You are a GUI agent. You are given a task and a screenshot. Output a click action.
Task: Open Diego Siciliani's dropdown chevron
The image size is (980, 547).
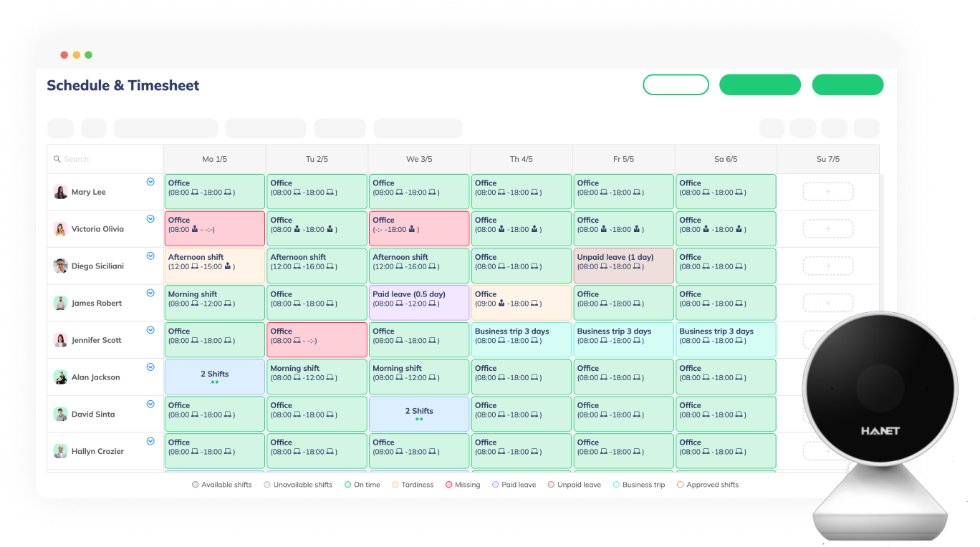pyautogui.click(x=150, y=256)
